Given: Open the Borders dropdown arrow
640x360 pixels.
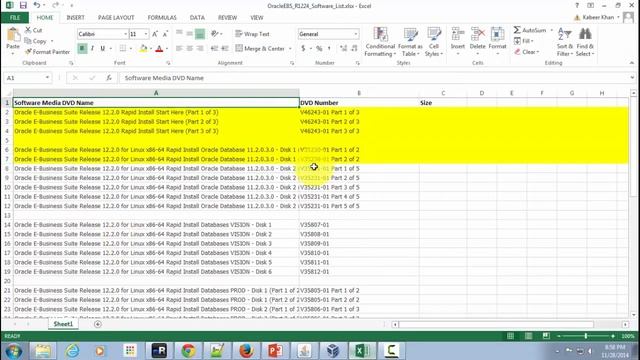Looking at the screenshot, I should tap(131, 49).
